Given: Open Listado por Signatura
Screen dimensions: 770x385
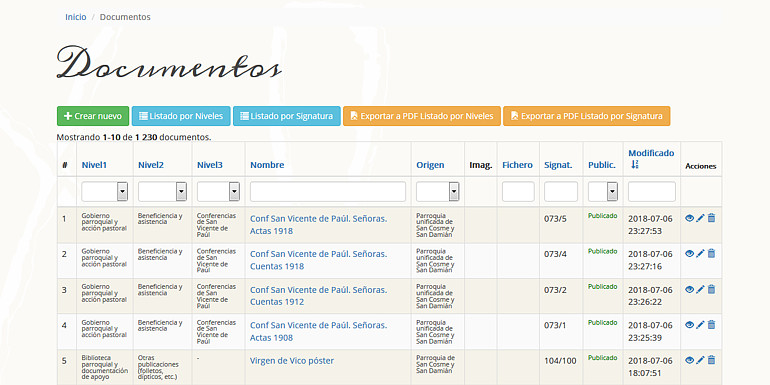Looking at the screenshot, I should [x=287, y=116].
